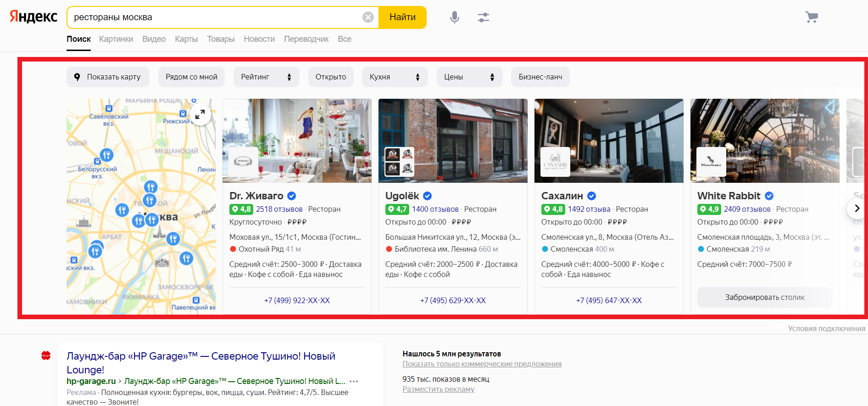Open the Ugolëk restaurant title
This screenshot has height=406, width=868.
click(x=402, y=196)
